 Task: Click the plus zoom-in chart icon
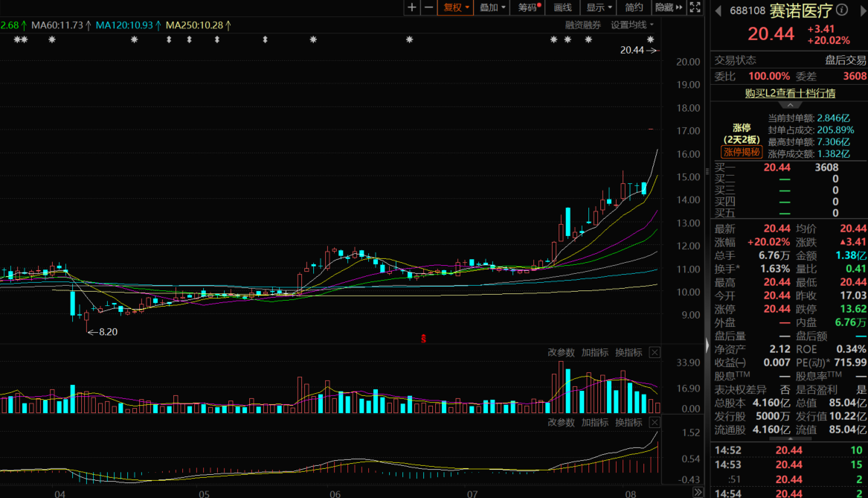point(413,7)
